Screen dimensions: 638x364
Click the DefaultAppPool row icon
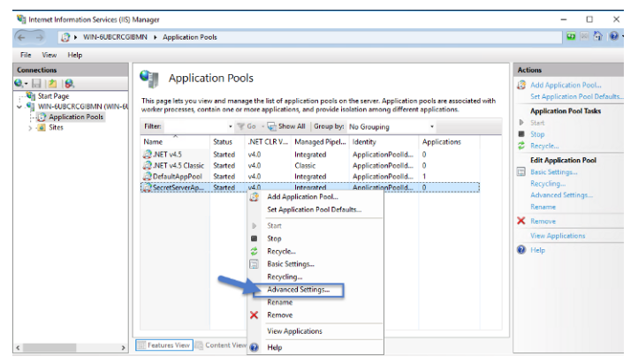coord(147,177)
